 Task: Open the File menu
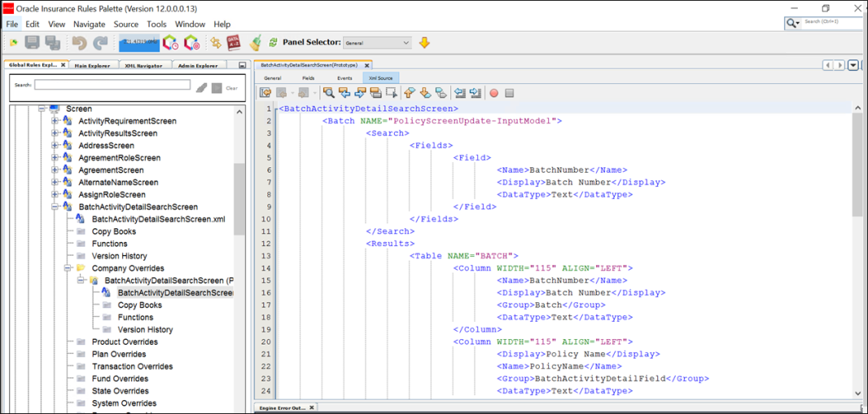click(12, 24)
